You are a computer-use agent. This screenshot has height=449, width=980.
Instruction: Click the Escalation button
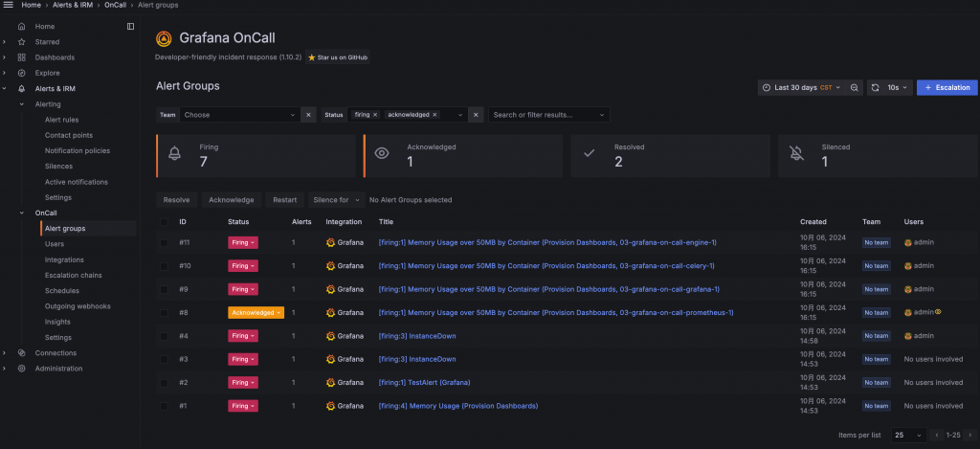[x=947, y=87]
